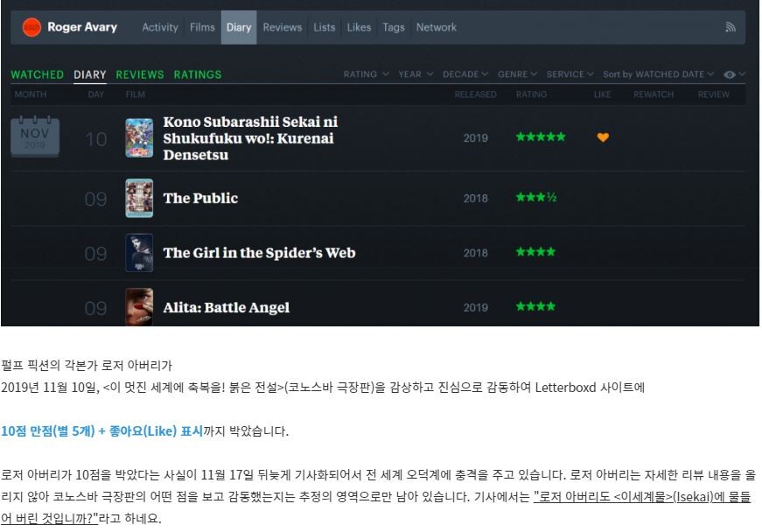This screenshot has height=532, width=762.
Task: Click the underlined Isekai article quote link
Action: click(641, 498)
